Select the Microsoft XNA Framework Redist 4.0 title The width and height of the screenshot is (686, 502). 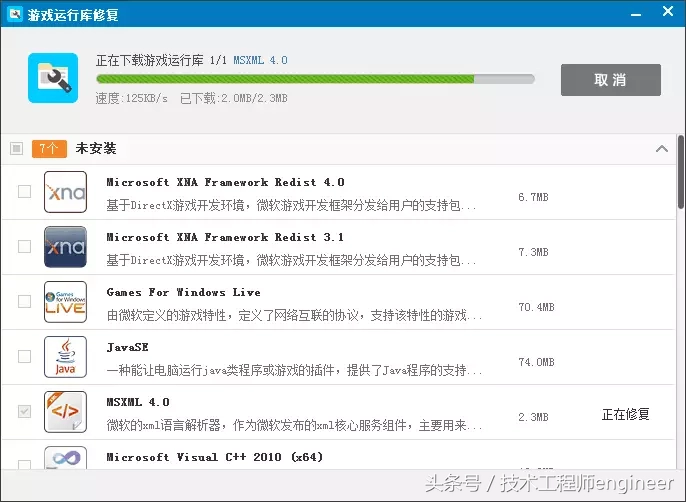225,182
